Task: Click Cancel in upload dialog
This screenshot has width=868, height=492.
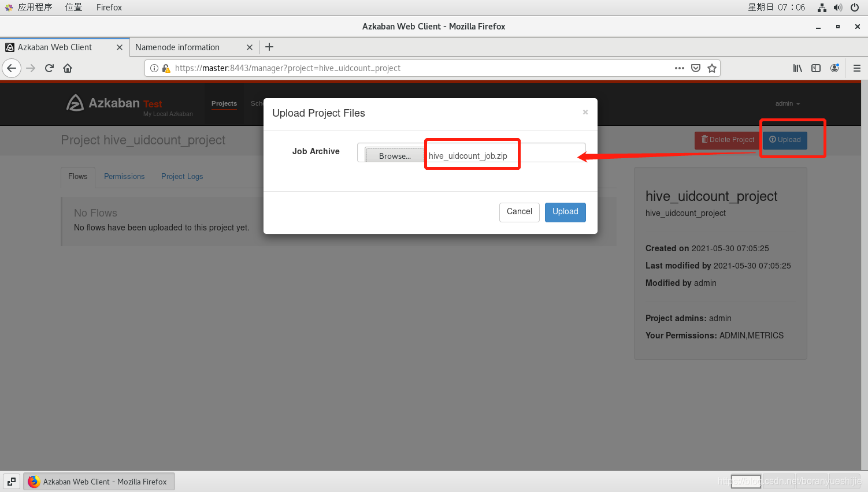Action: (520, 212)
